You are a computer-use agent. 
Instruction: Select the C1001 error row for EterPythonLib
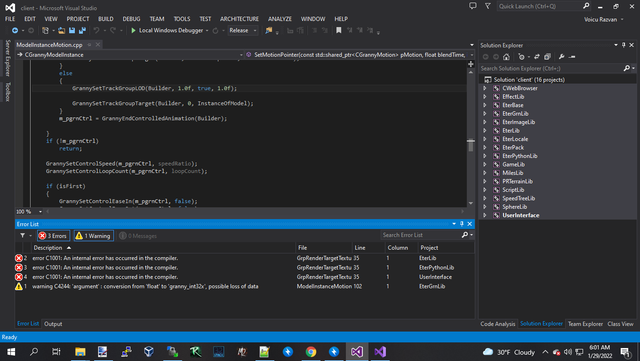[244, 267]
